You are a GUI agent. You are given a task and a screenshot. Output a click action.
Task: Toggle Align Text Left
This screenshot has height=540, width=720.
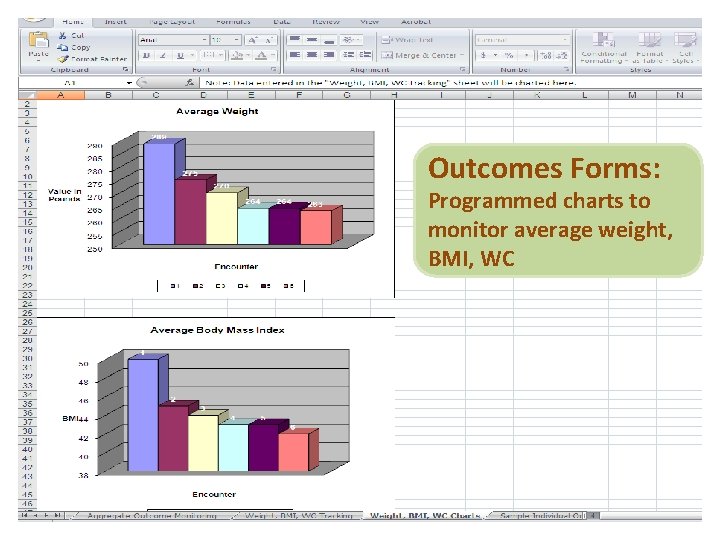(295, 55)
